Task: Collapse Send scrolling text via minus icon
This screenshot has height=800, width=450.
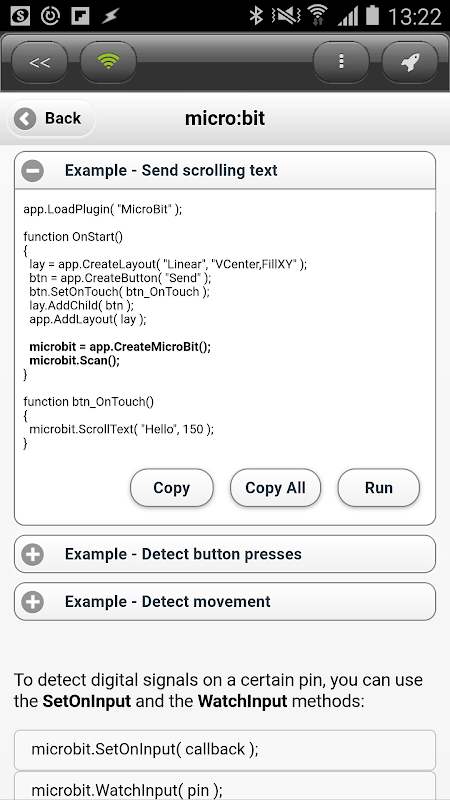Action: tap(33, 170)
